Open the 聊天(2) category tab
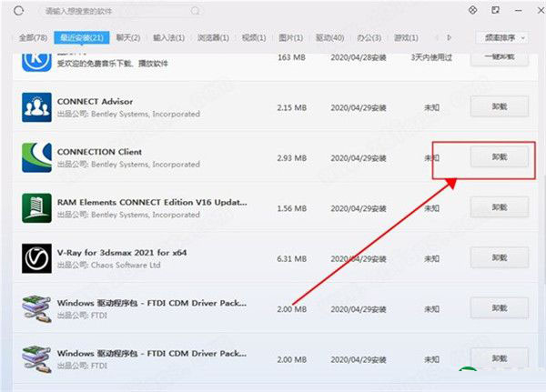This screenshot has height=392, width=546. [128, 37]
